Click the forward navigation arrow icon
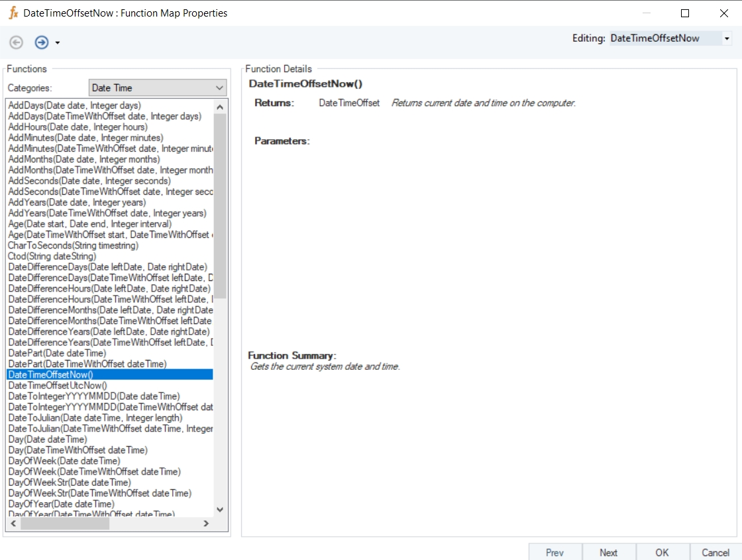 [42, 42]
